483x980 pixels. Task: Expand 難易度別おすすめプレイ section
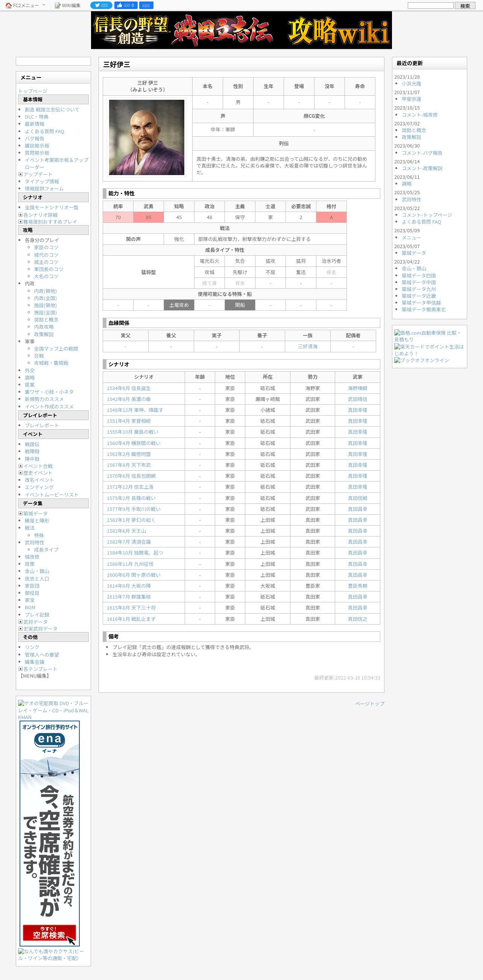point(21,221)
